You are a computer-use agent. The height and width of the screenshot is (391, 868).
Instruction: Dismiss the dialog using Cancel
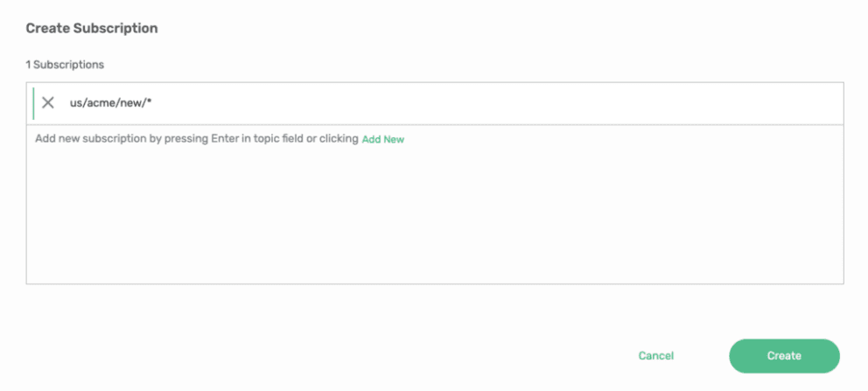pos(656,356)
